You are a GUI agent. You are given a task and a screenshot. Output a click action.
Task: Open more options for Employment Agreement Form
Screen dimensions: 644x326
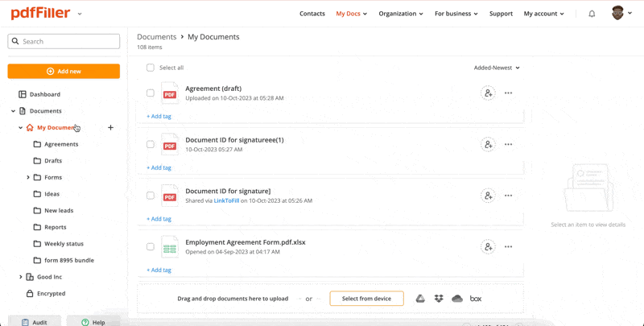coord(508,247)
